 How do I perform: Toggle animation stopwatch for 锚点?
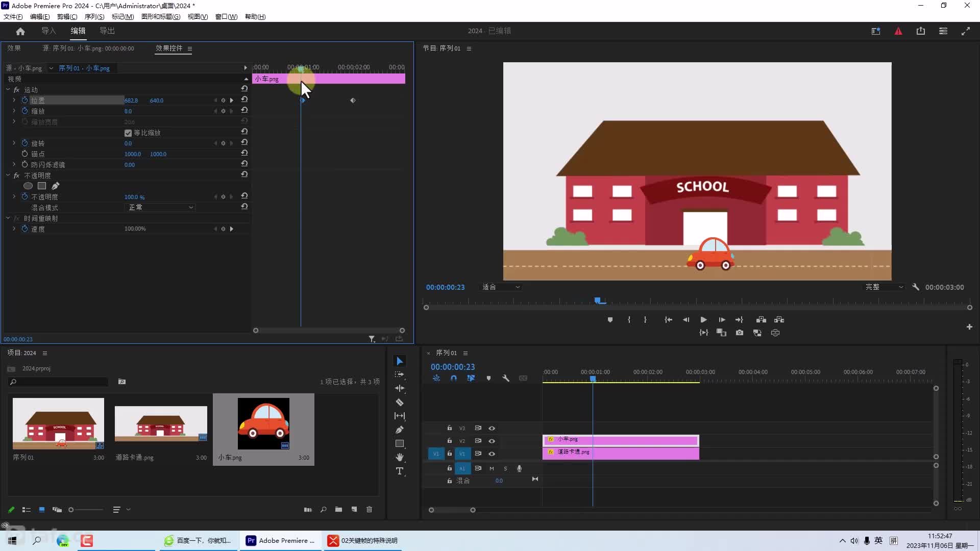click(24, 154)
